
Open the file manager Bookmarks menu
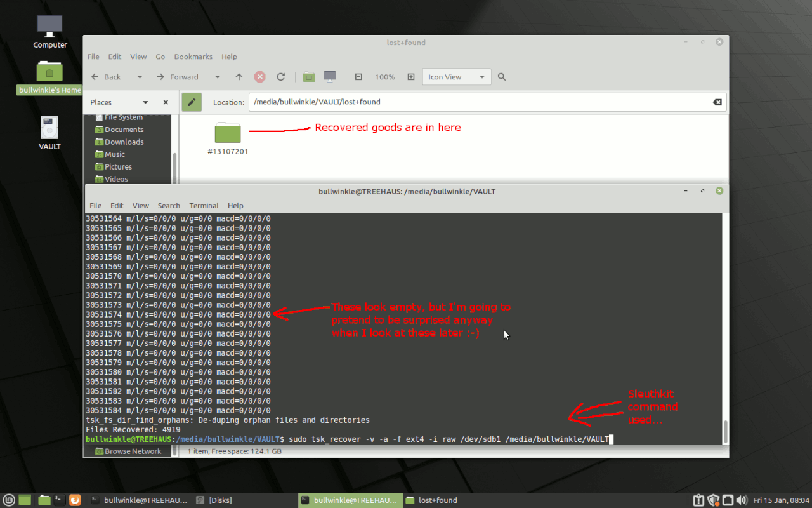[x=193, y=57]
